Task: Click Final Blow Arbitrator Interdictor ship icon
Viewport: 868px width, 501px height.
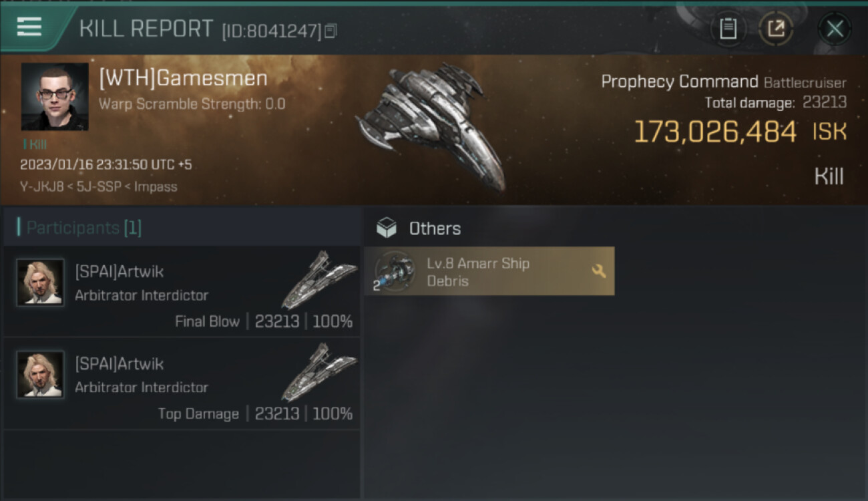Action: [319, 279]
